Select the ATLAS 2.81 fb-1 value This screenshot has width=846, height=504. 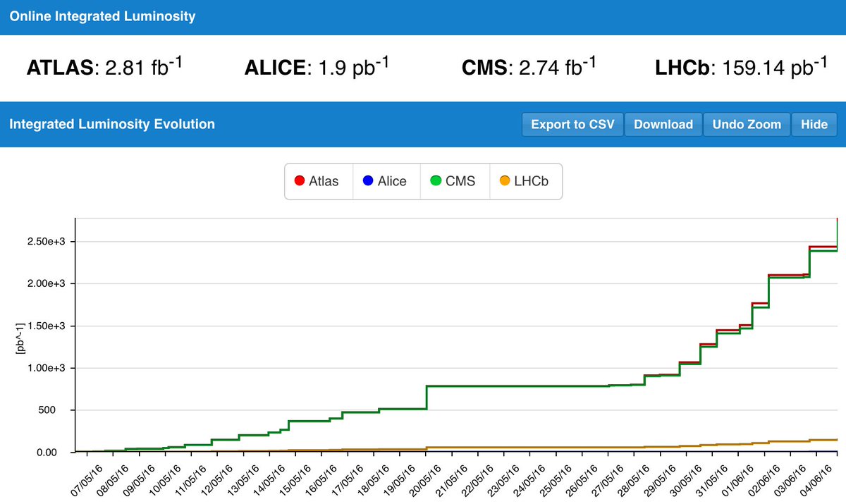click(x=104, y=67)
